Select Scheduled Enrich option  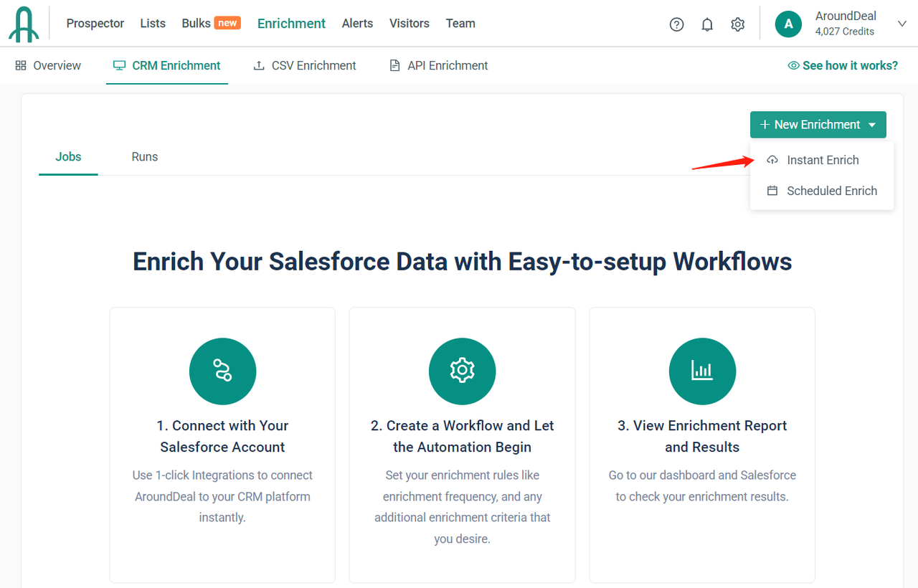point(831,191)
